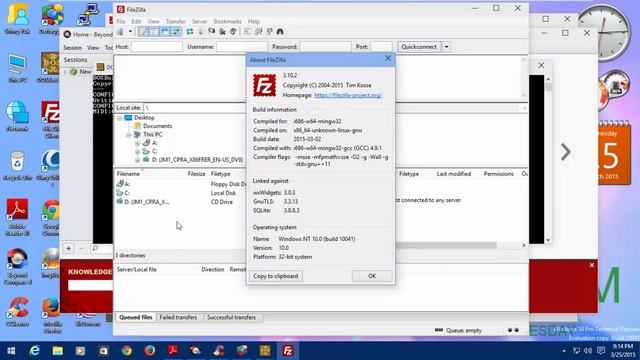This screenshot has height=360, width=640.
Task: Open the Edit menu in FileZilla
Action: [136, 21]
